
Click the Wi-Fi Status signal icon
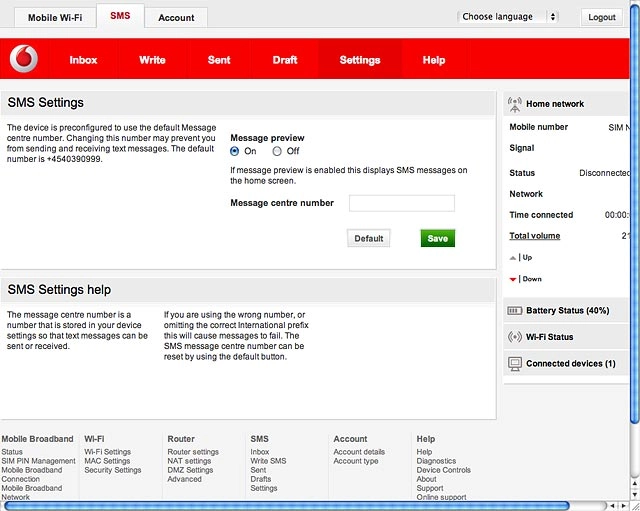[x=515, y=337]
